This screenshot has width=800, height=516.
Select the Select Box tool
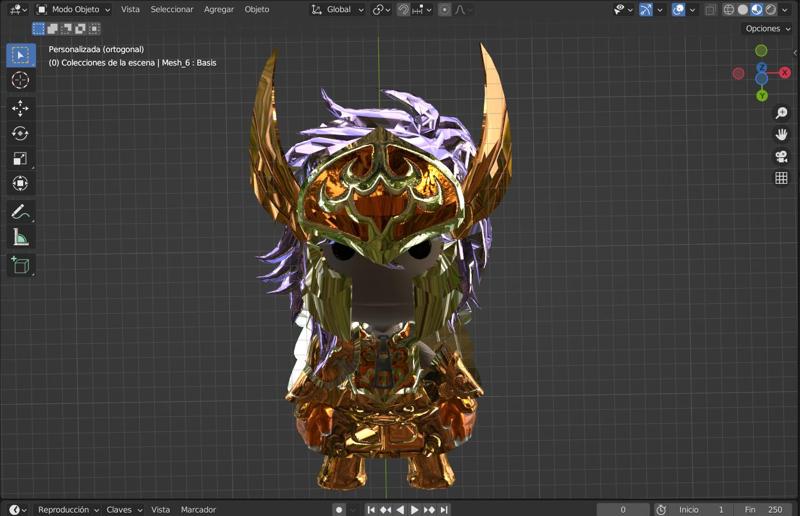[20, 55]
